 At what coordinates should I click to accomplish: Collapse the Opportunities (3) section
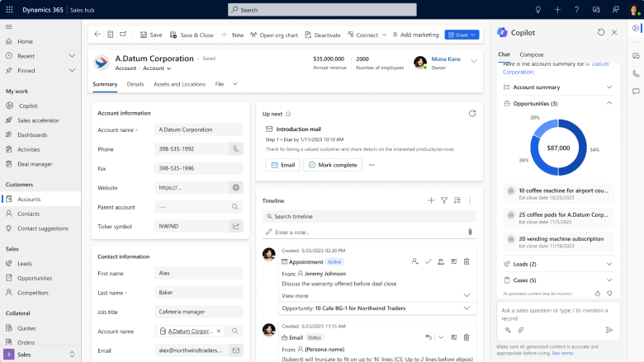click(609, 104)
